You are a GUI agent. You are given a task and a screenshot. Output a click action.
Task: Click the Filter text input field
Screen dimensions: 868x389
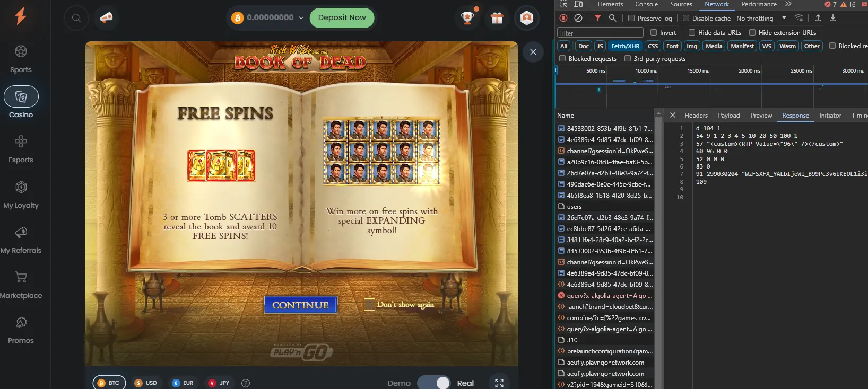pos(600,33)
